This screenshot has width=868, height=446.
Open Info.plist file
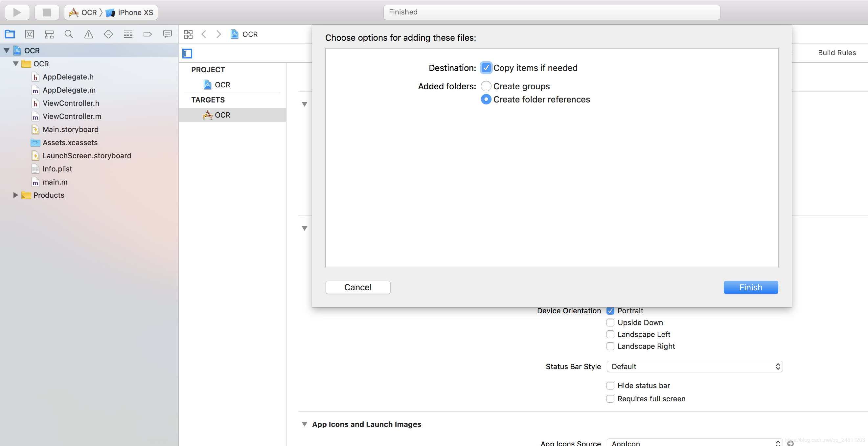pyautogui.click(x=57, y=169)
